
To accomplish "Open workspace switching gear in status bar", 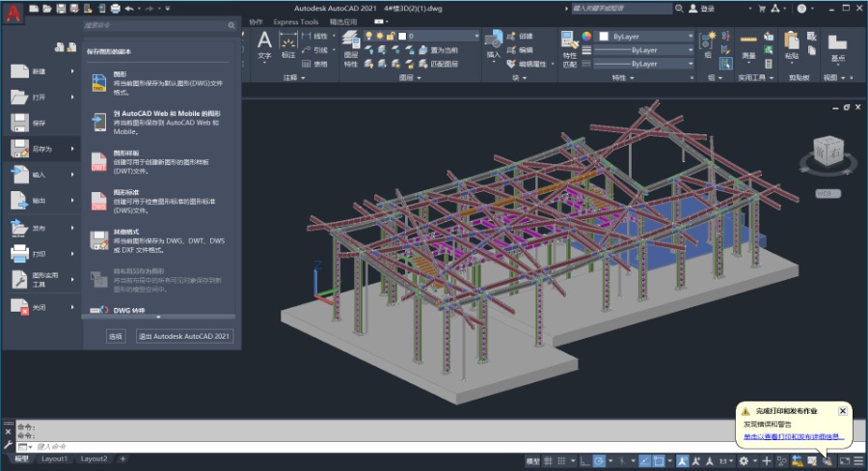I will (x=744, y=461).
